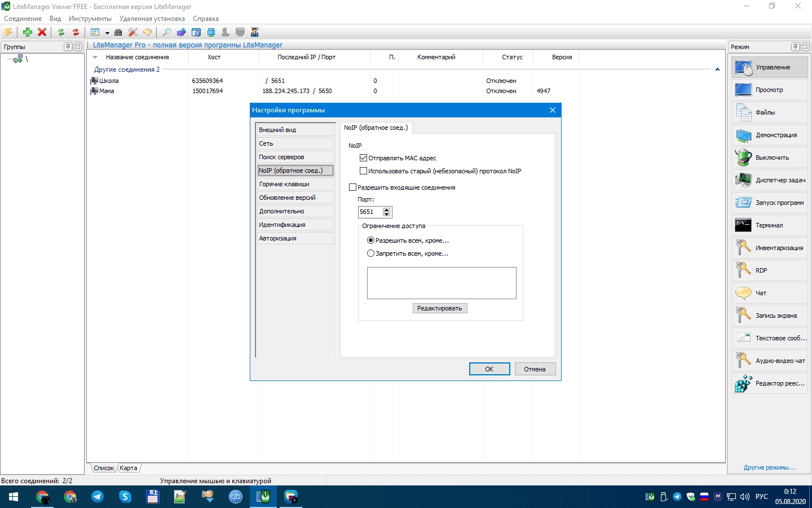812x508 pixels.
Task: Toggle pin button on Группы panel
Action: pos(68,47)
